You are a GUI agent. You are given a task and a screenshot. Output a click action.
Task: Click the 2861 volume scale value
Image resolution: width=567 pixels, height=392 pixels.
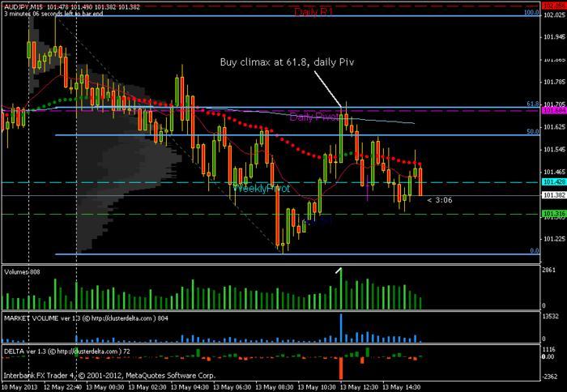click(549, 271)
